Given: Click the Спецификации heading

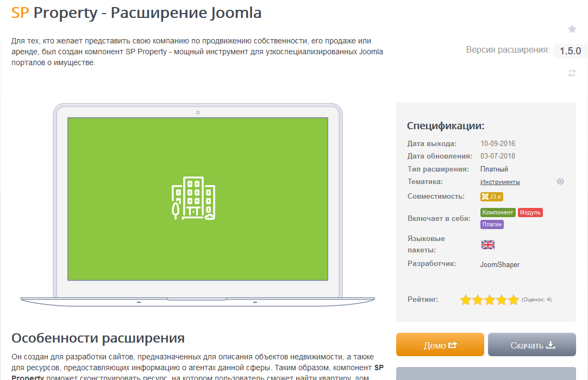Looking at the screenshot, I should pos(446,125).
